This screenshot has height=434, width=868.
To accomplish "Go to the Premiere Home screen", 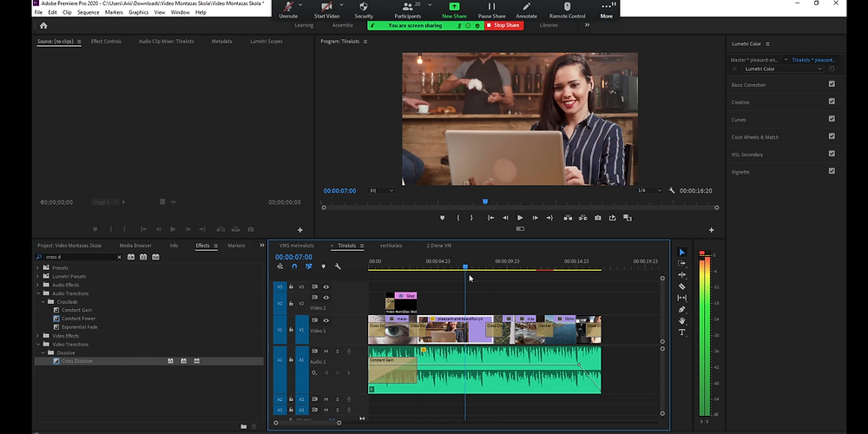I will pos(43,25).
